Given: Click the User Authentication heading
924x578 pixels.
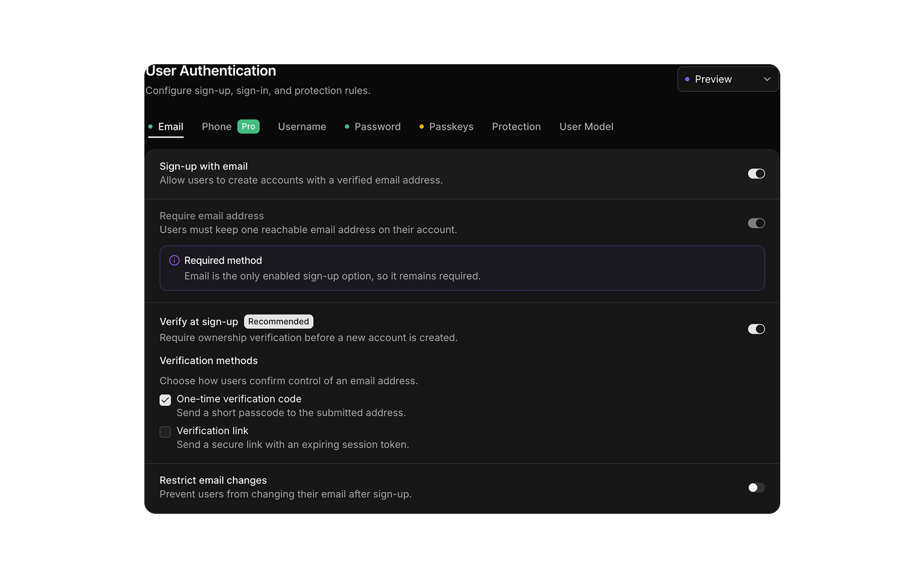Looking at the screenshot, I should [x=211, y=71].
